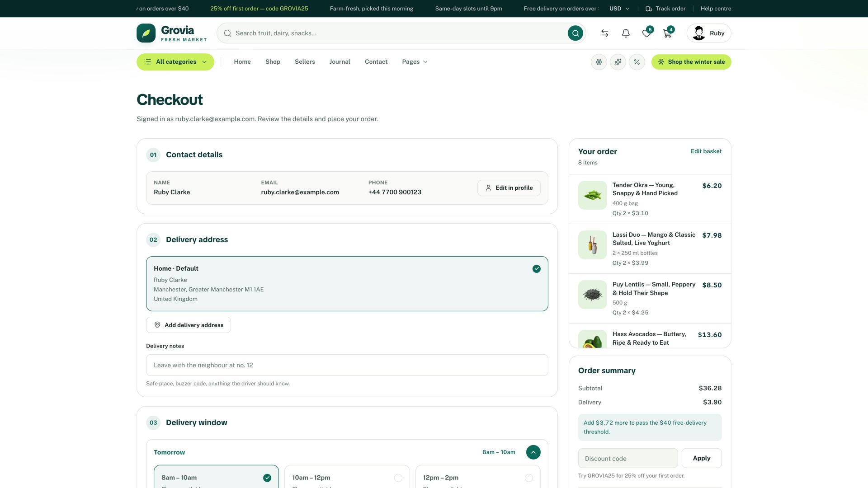Image resolution: width=868 pixels, height=488 pixels.
Task: Click the Puy Lentils product title
Action: point(654,289)
